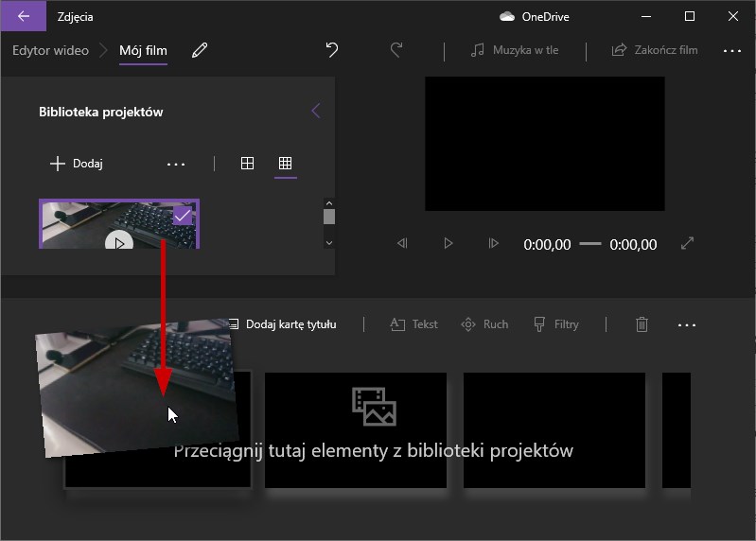Collapse the Biblioteka projektów panel
This screenshot has width=756, height=541.
point(316,112)
